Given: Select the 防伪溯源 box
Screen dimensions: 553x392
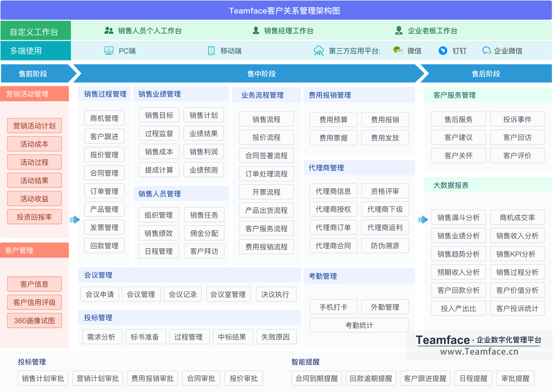Looking at the screenshot, I should (385, 246).
